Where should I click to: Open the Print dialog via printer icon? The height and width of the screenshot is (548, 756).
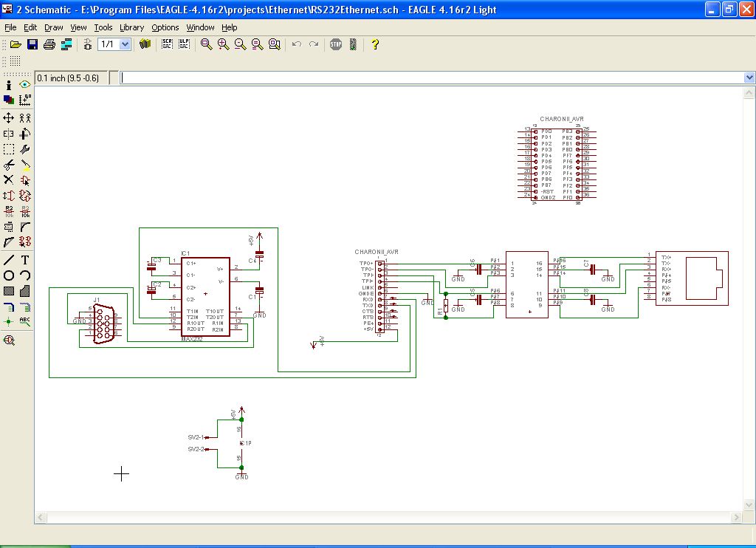pos(49,44)
